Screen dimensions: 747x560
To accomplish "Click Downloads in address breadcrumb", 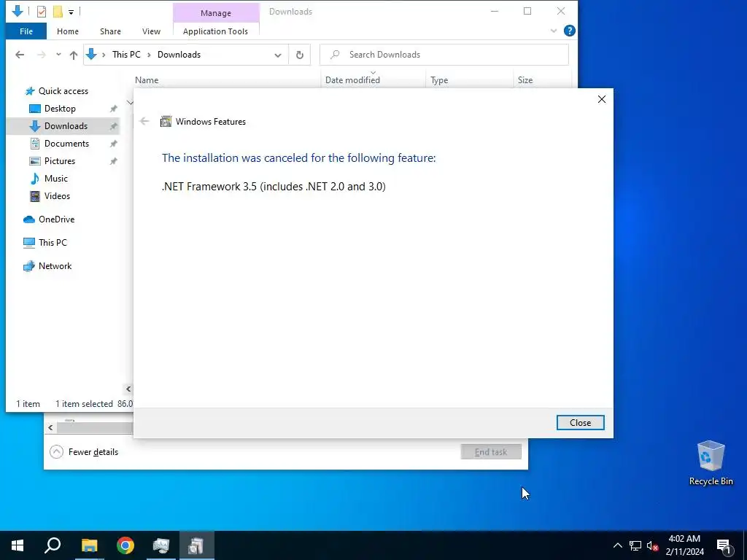I will [x=179, y=55].
